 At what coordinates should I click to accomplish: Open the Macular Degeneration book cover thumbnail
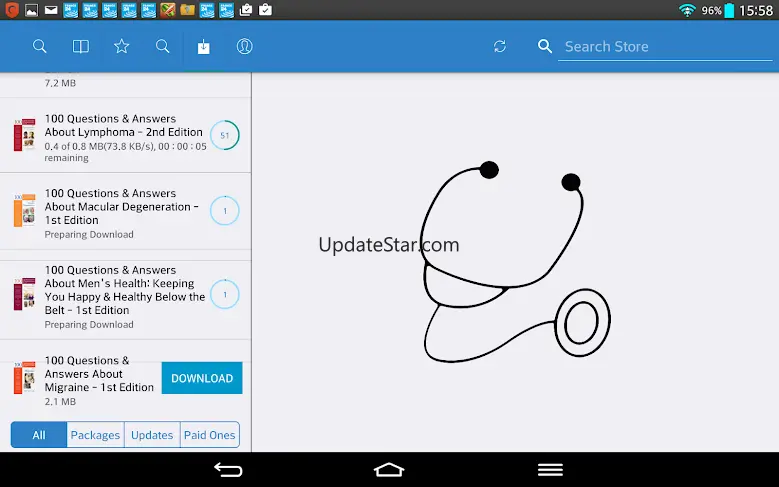click(x=24, y=210)
